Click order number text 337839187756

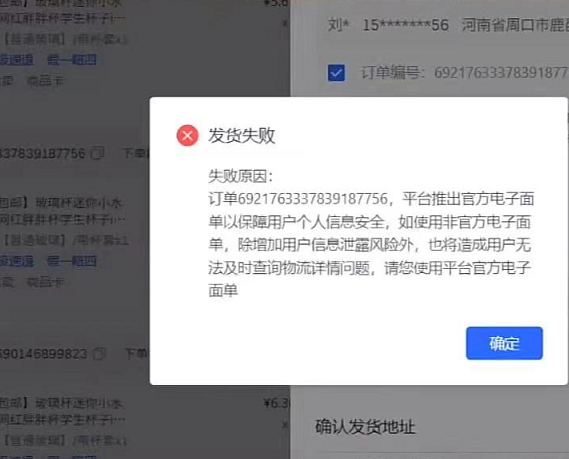pos(43,153)
